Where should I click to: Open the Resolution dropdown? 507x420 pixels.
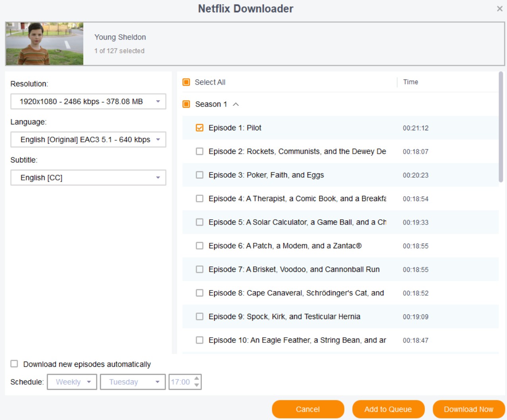pos(88,102)
